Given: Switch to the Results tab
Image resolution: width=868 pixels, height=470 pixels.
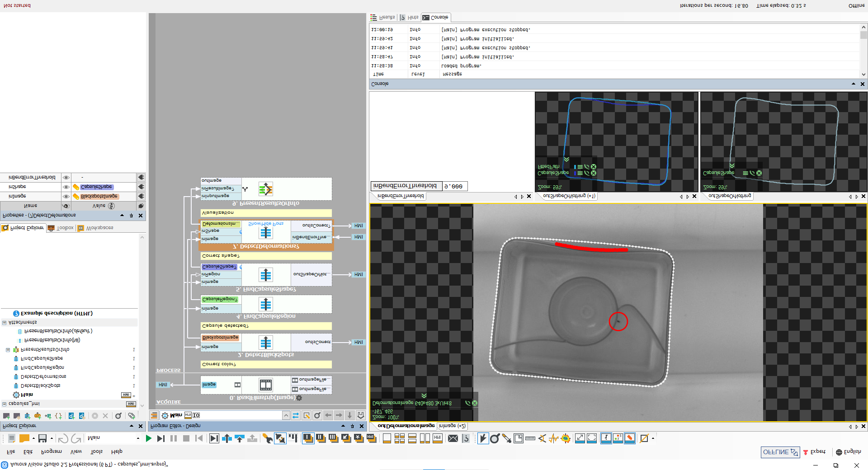Looking at the screenshot, I should pyautogui.click(x=383, y=17).
